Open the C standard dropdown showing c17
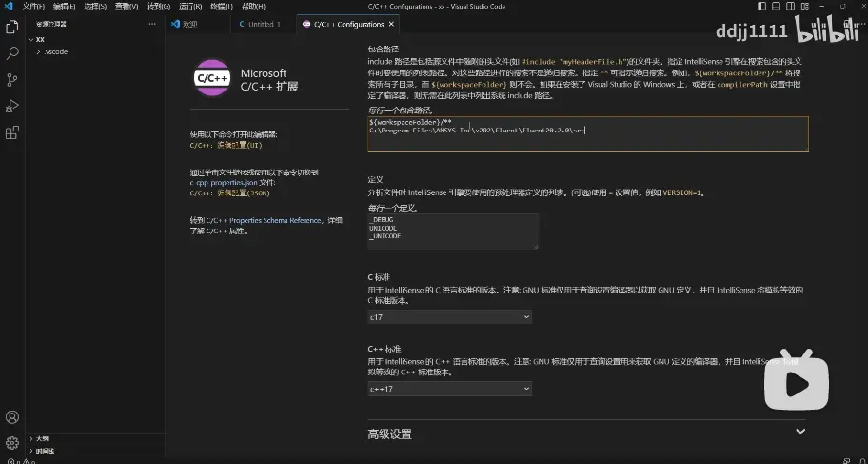This screenshot has height=464, width=868. (x=449, y=317)
